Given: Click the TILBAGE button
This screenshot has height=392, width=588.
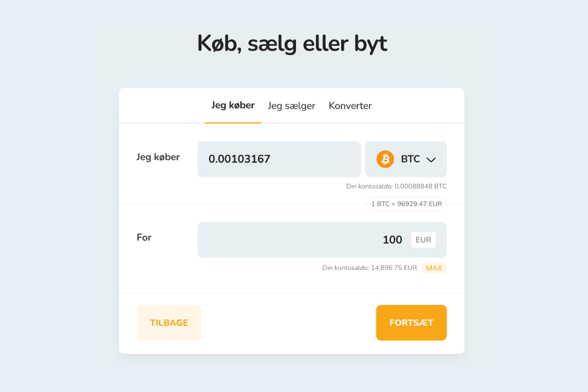Looking at the screenshot, I should [x=169, y=322].
